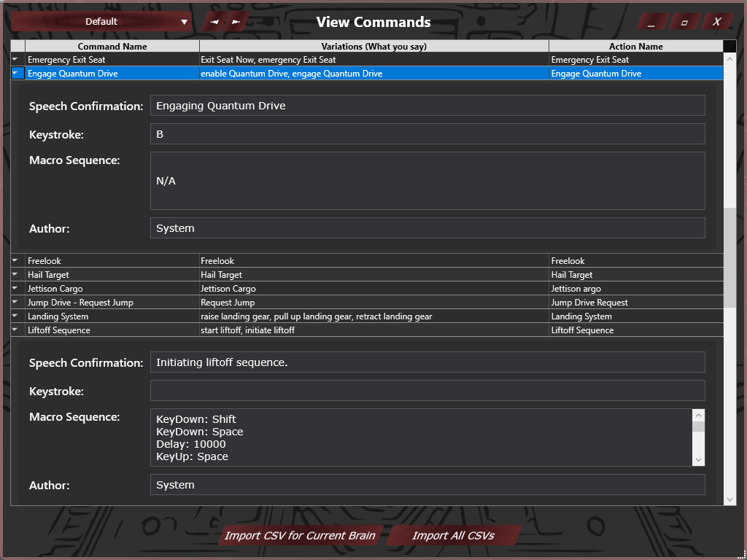Viewport: 747px width, 560px height.
Task: Click the next brain arrow button
Action: point(236,22)
